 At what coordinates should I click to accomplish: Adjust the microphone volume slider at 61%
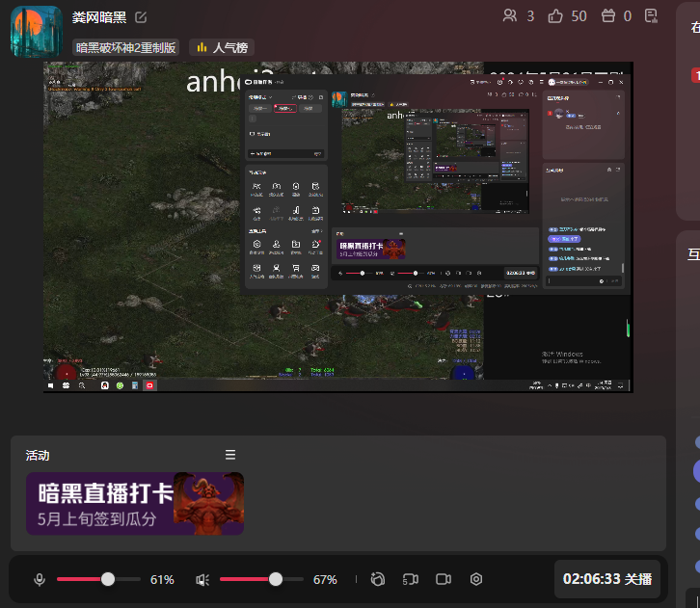tap(98, 579)
